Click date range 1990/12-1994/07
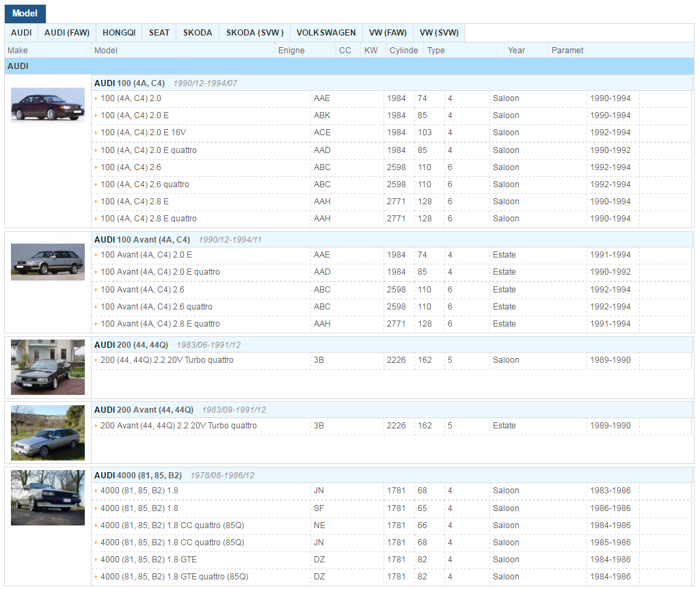 pyautogui.click(x=205, y=83)
